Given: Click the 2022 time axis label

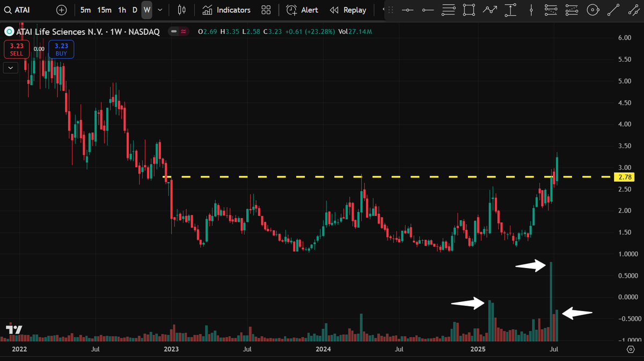Looking at the screenshot, I should click(19, 350).
